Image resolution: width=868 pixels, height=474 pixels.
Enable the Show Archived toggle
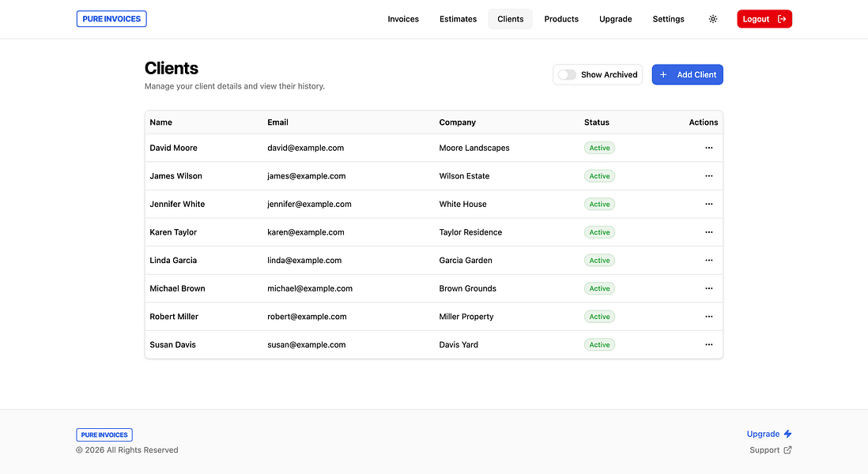point(567,74)
